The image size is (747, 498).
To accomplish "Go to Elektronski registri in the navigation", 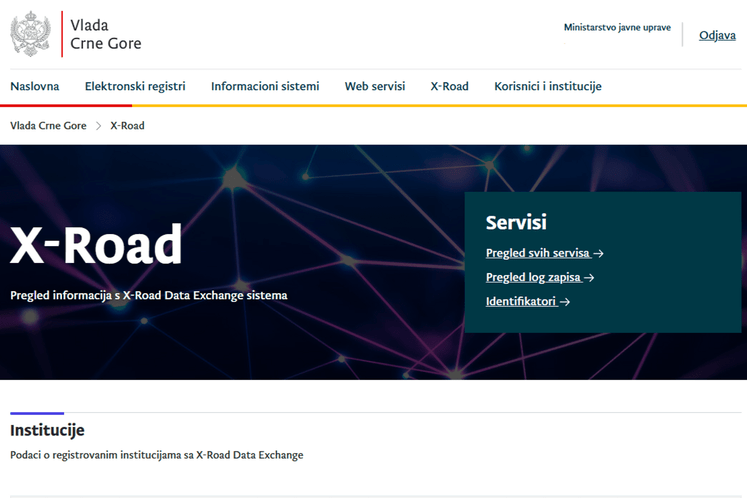I will [x=135, y=86].
